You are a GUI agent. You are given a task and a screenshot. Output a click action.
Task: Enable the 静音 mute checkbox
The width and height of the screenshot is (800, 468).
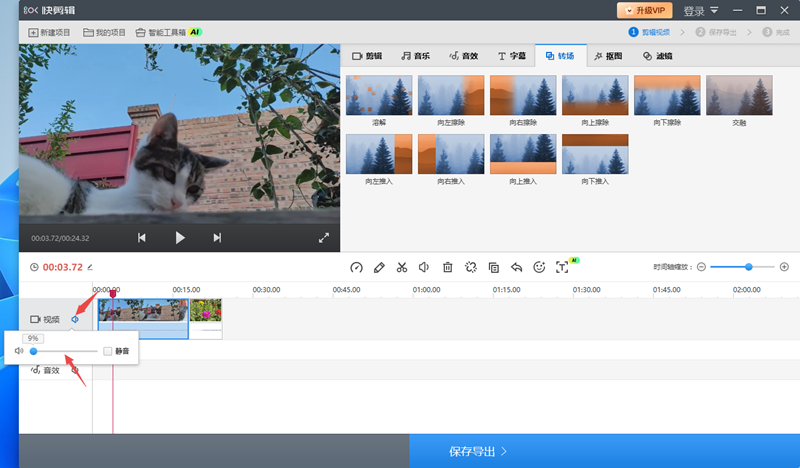[x=107, y=351]
